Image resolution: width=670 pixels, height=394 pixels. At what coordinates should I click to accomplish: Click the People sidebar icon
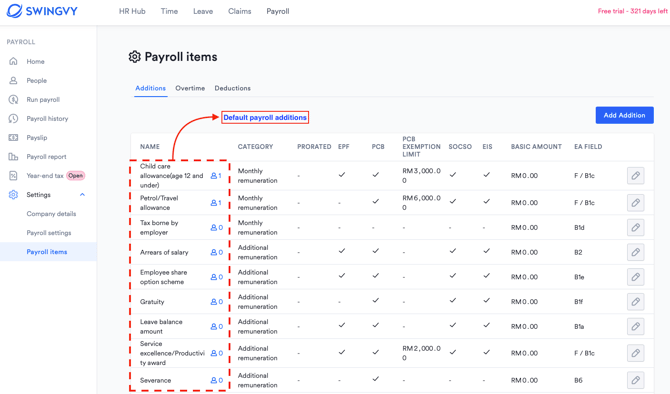pyautogui.click(x=13, y=80)
